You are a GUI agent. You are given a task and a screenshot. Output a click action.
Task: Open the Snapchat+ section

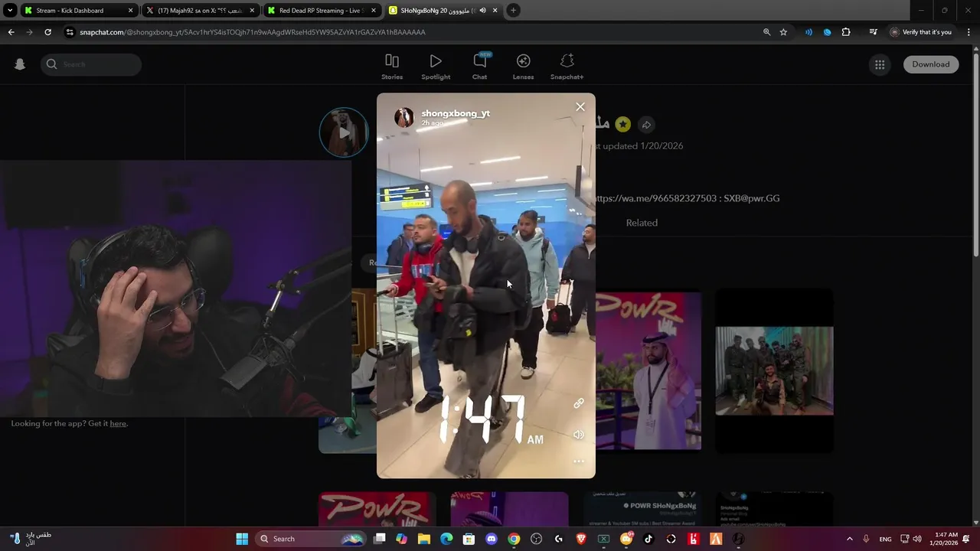pyautogui.click(x=567, y=67)
